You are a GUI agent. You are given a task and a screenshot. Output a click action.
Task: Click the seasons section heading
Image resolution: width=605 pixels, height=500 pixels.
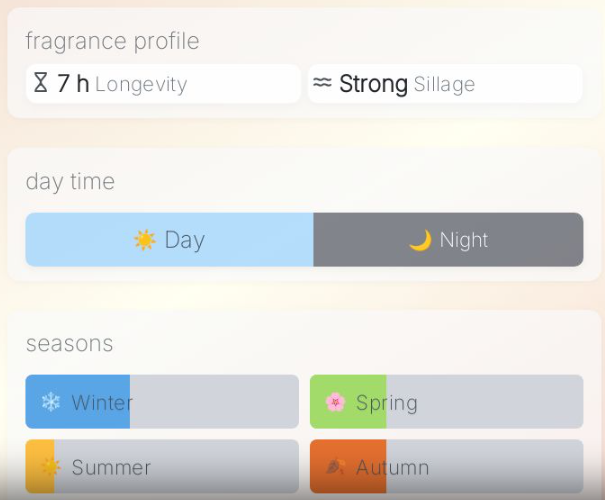(x=69, y=344)
